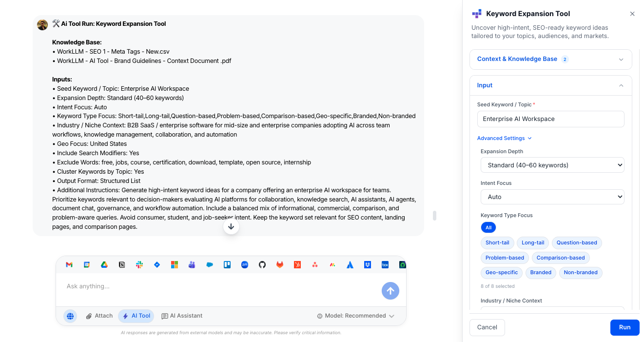Click the Dropbox integration icon
Viewport: 644px width, 342px height.
tap(368, 265)
